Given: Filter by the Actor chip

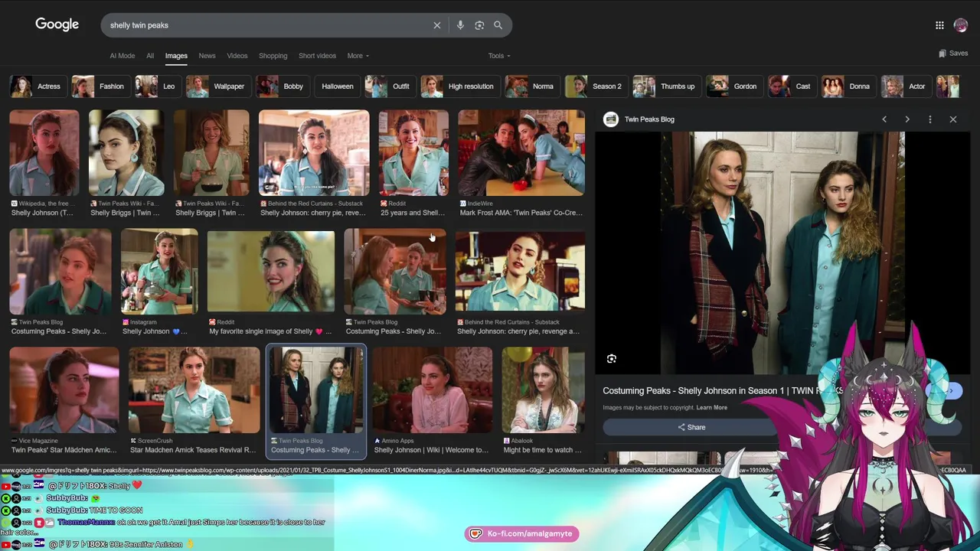Looking at the screenshot, I should 905,86.
